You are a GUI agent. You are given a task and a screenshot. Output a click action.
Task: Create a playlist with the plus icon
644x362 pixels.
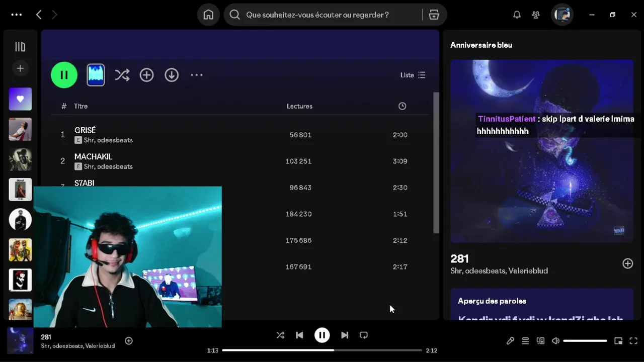[20, 68]
